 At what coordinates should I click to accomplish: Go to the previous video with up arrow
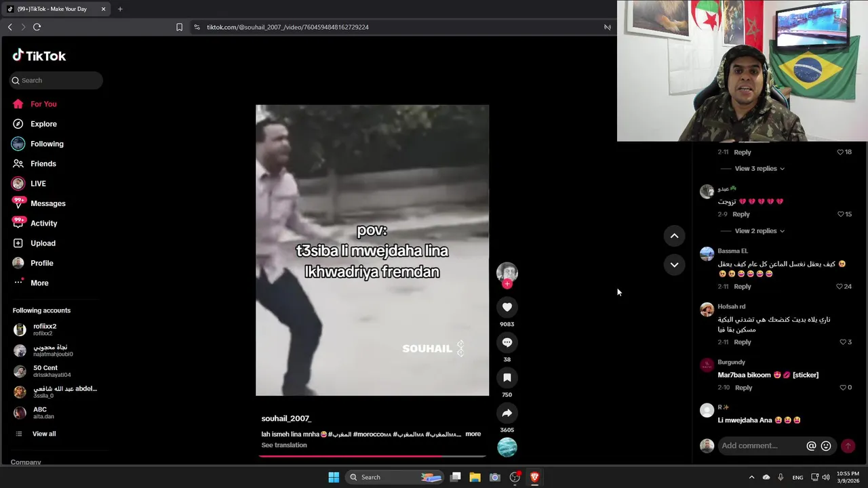click(x=674, y=236)
